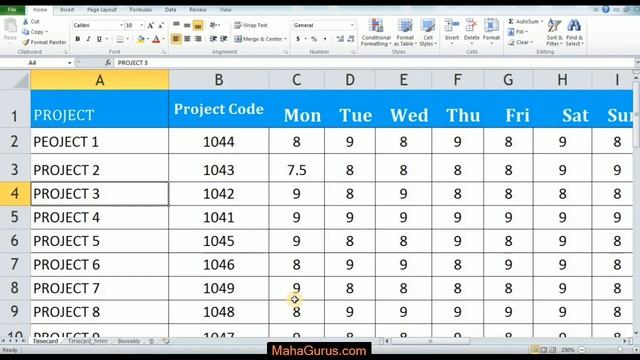Click the center text alignment icon
This screenshot has width=640, height=360.
pos(187,39)
